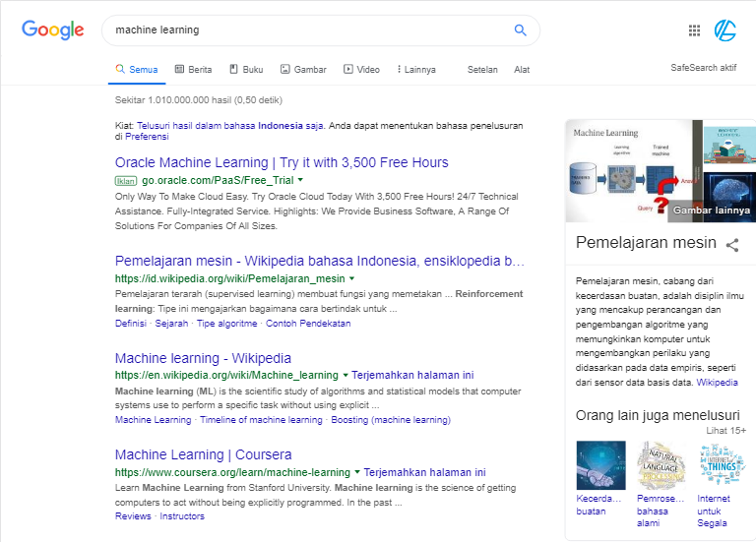Click the Timeline of machine learning sitelink

261,420
